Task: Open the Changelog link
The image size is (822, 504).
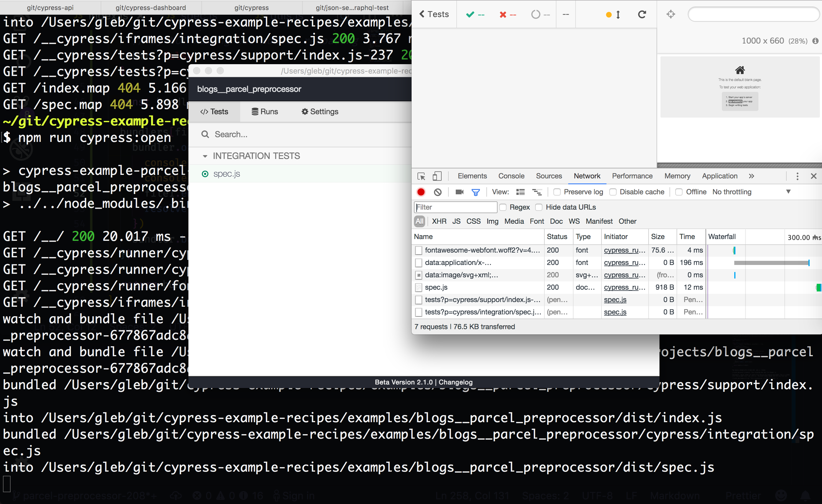Action: 455,382
